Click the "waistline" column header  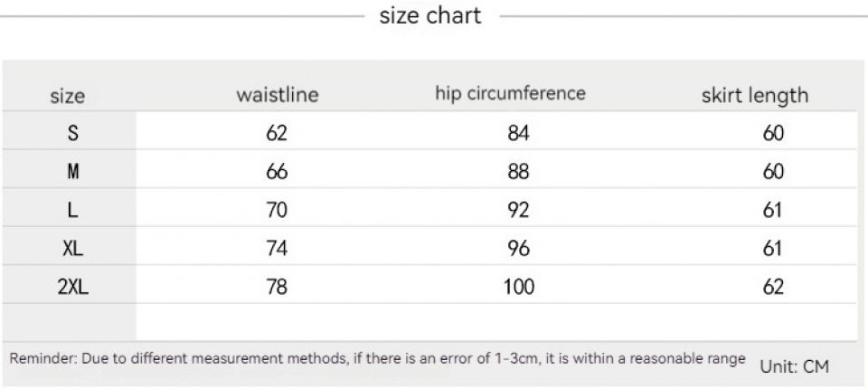(x=278, y=95)
